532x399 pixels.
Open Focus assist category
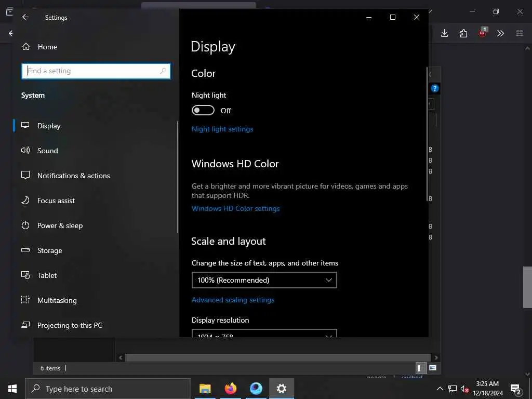[x=95, y=201]
